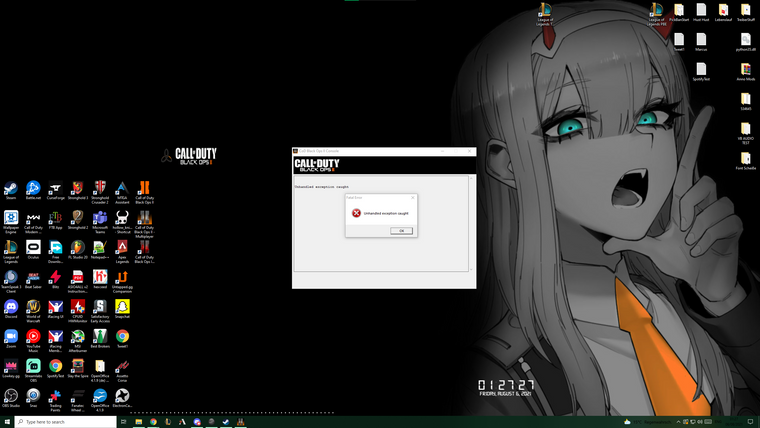Select the Beat Saber desktop icon

[x=33, y=279]
